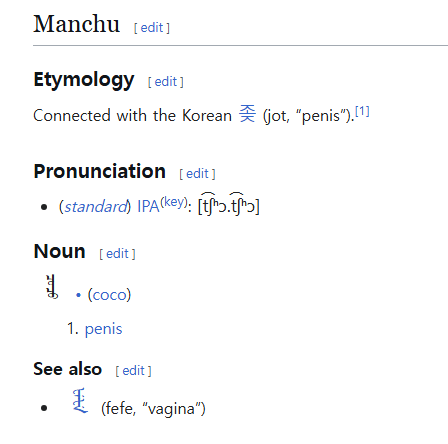This screenshot has height=444, width=448.
Task: Open the coco romanization link
Action: tap(109, 295)
